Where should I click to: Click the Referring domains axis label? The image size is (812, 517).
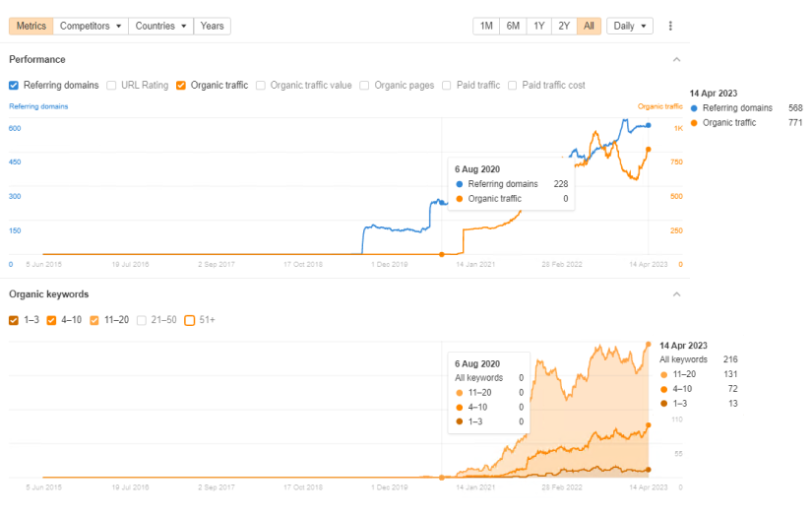tap(38, 106)
